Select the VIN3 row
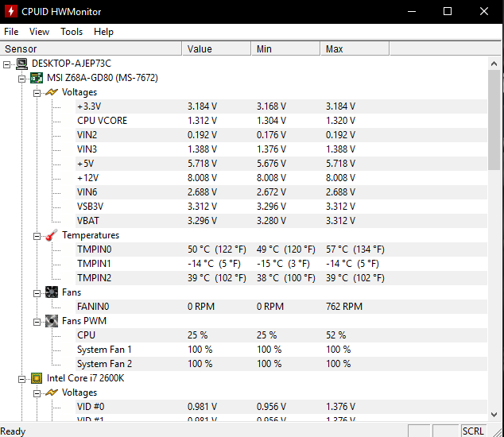The image size is (504, 437). (281, 149)
